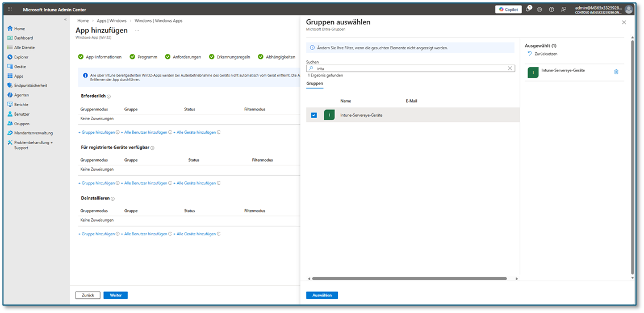Click the Home breadcrumb link
Image resolution: width=644 pixels, height=313 pixels.
tap(83, 20)
